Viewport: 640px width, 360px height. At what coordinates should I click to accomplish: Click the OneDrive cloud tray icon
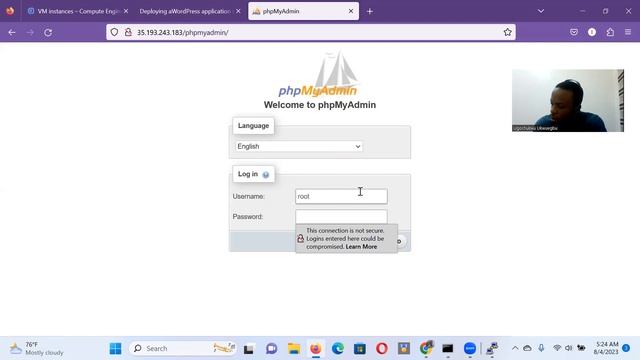coord(527,349)
